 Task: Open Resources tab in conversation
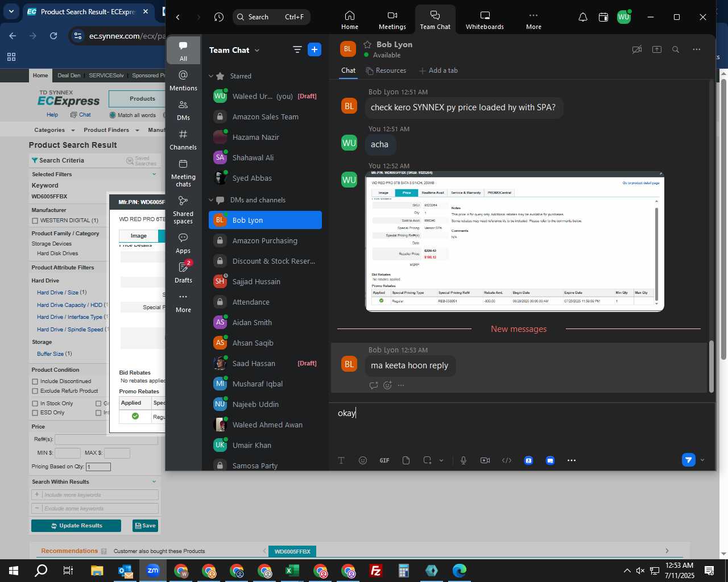(386, 70)
